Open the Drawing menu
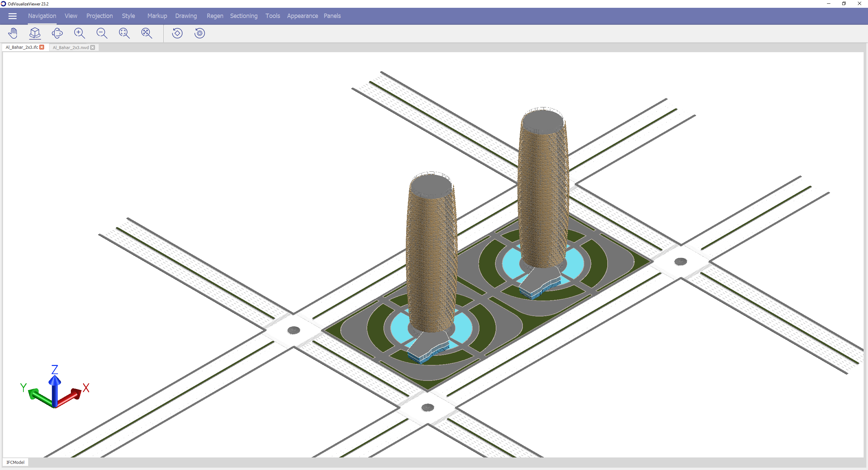 pyautogui.click(x=186, y=16)
